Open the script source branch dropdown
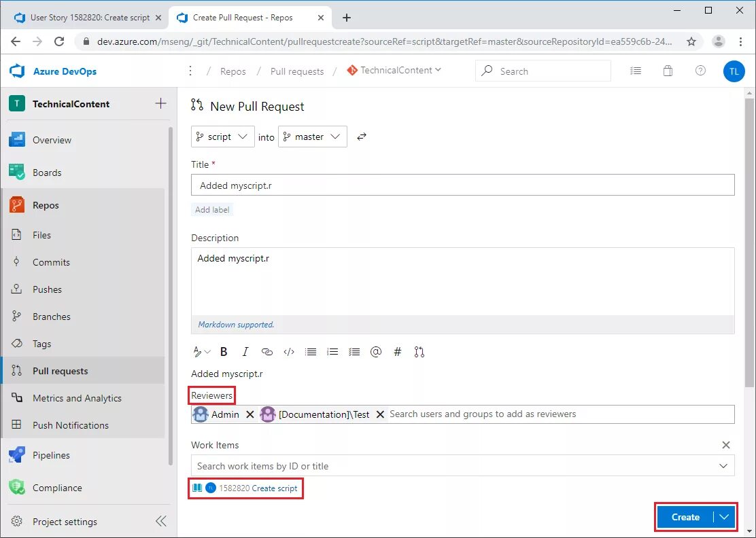Viewport: 756px width, 538px height. pos(223,137)
